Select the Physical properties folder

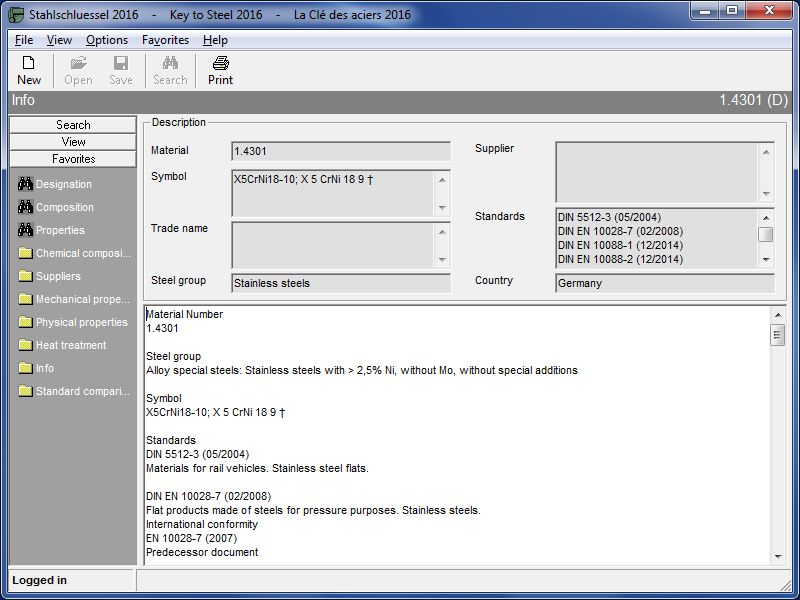[x=81, y=322]
